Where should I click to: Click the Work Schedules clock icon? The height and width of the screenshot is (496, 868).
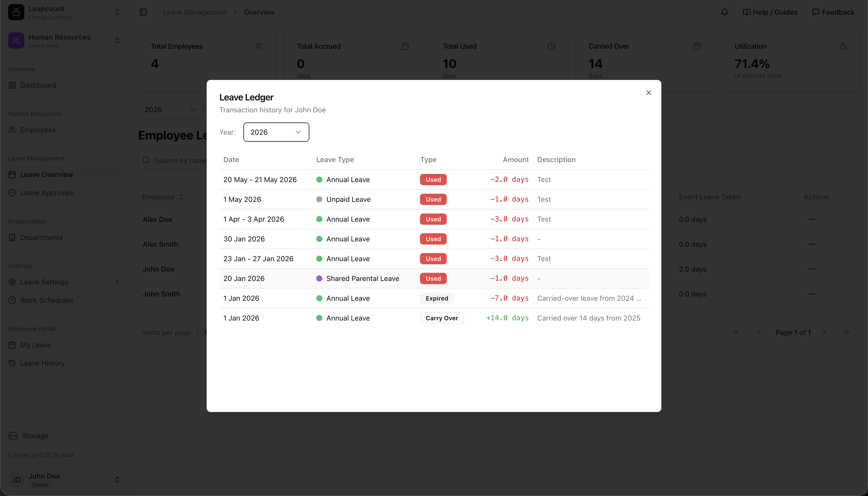[12, 300]
